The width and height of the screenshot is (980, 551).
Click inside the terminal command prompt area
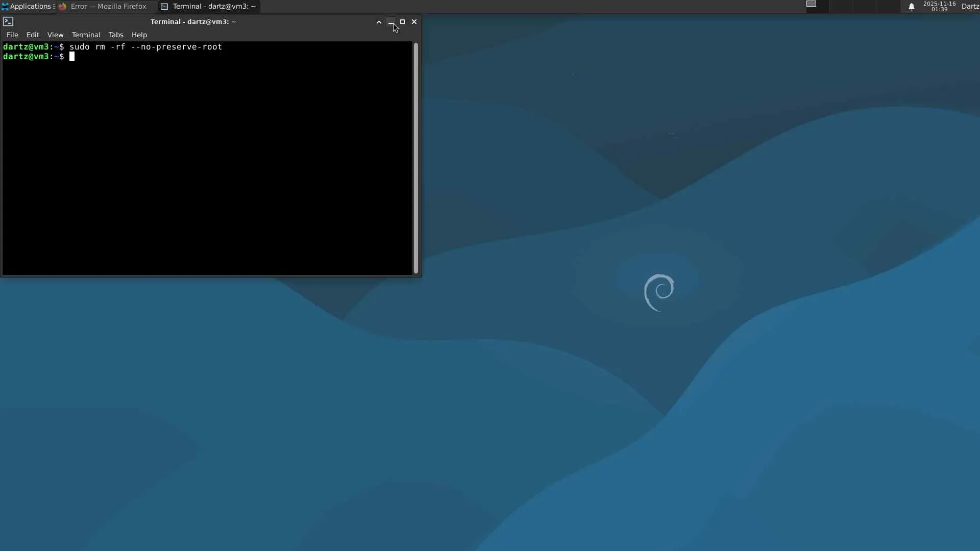click(204, 153)
